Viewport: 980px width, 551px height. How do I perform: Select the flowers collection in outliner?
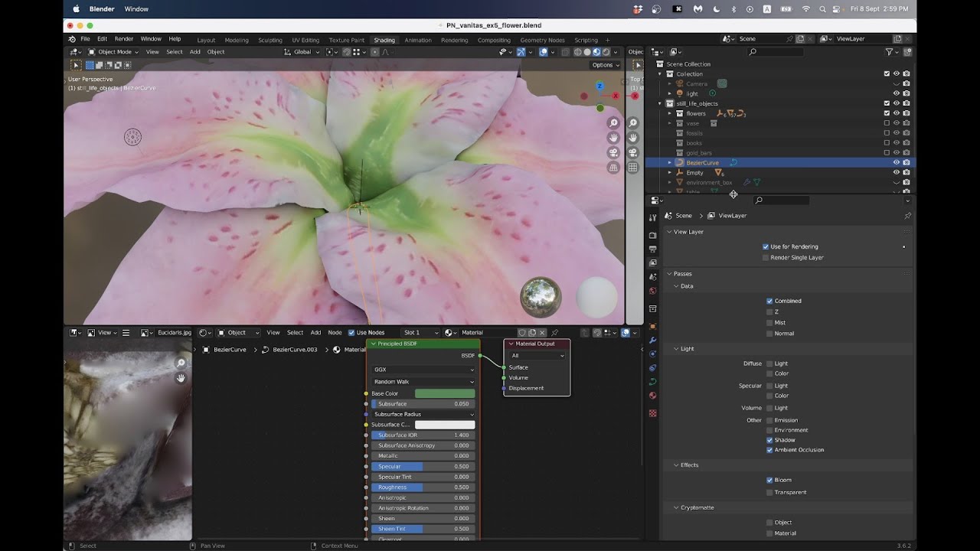(696, 113)
